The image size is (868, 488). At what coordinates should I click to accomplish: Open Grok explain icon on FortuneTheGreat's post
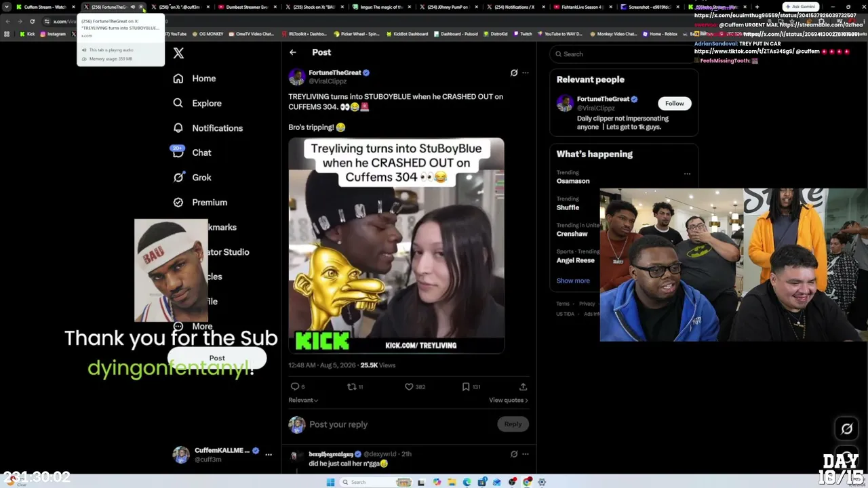514,73
